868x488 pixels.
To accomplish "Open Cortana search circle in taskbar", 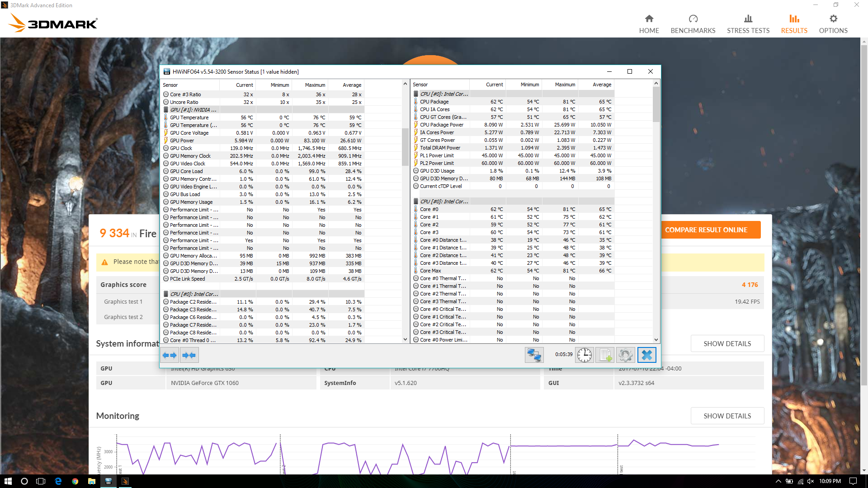I will click(24, 481).
